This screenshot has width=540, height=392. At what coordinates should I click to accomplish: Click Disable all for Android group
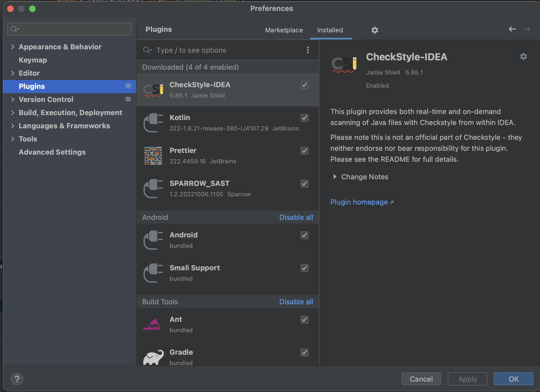click(x=296, y=217)
